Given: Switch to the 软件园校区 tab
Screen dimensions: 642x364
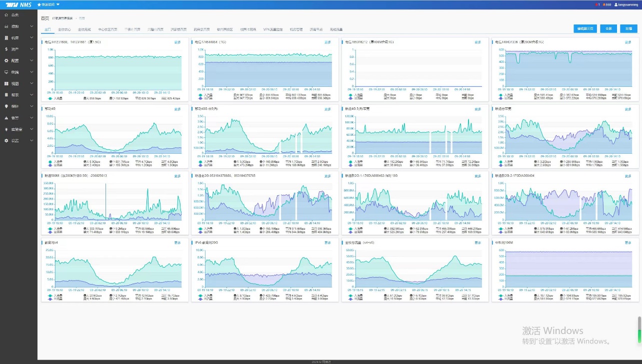Looking at the screenshot, I should [x=225, y=29].
